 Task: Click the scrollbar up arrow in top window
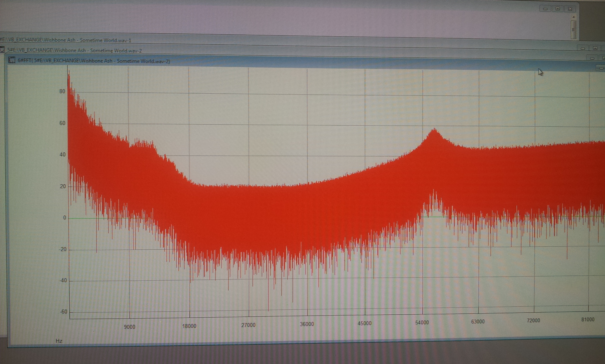573,17
